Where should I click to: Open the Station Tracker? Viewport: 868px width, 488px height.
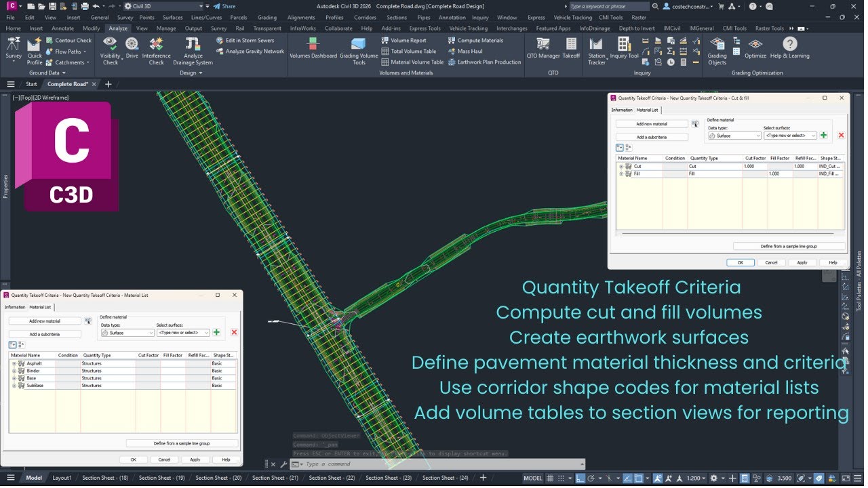point(597,52)
